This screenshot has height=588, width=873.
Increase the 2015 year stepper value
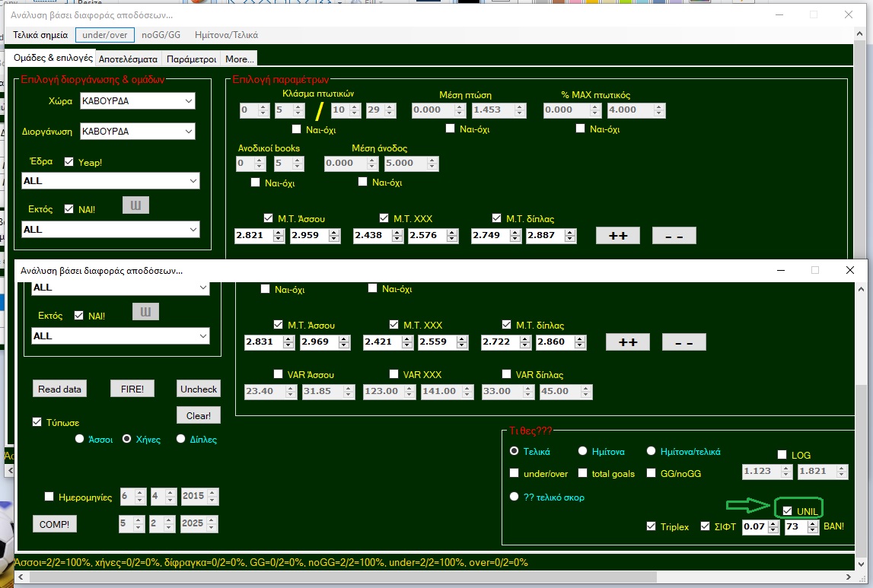(x=213, y=493)
